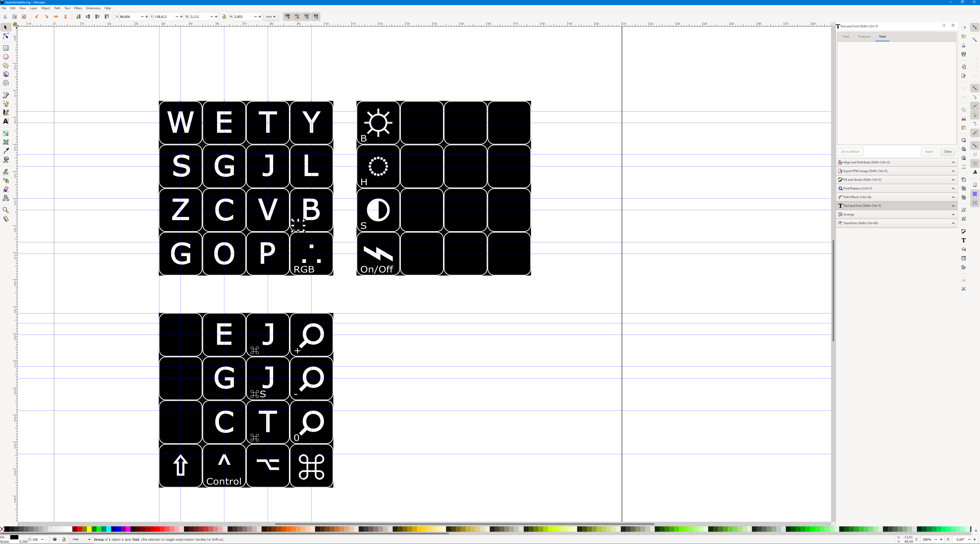Pick the Spiral tool
980x544 pixels.
click(6, 83)
